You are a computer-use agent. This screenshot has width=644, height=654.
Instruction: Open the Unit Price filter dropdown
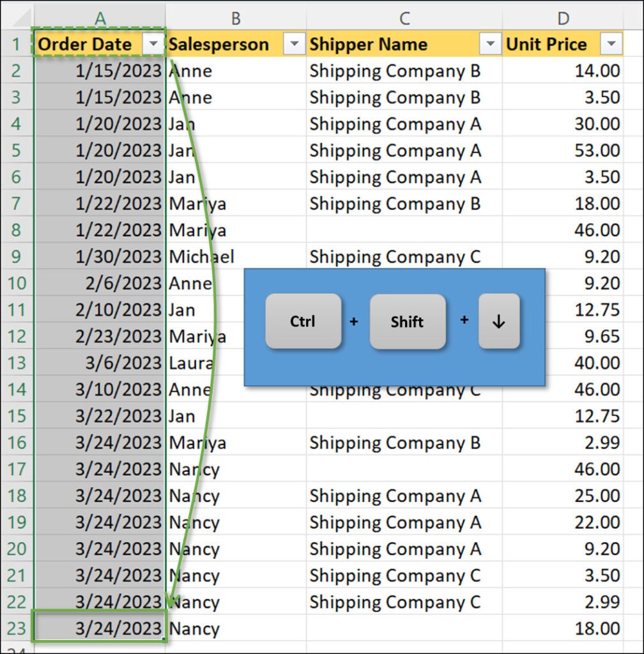coord(611,44)
